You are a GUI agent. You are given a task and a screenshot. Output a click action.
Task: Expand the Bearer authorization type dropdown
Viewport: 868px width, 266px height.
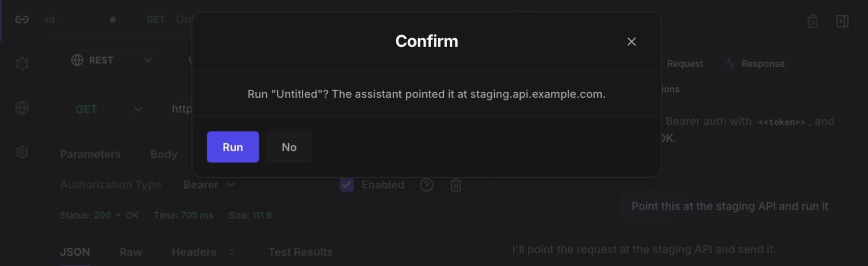[209, 185]
